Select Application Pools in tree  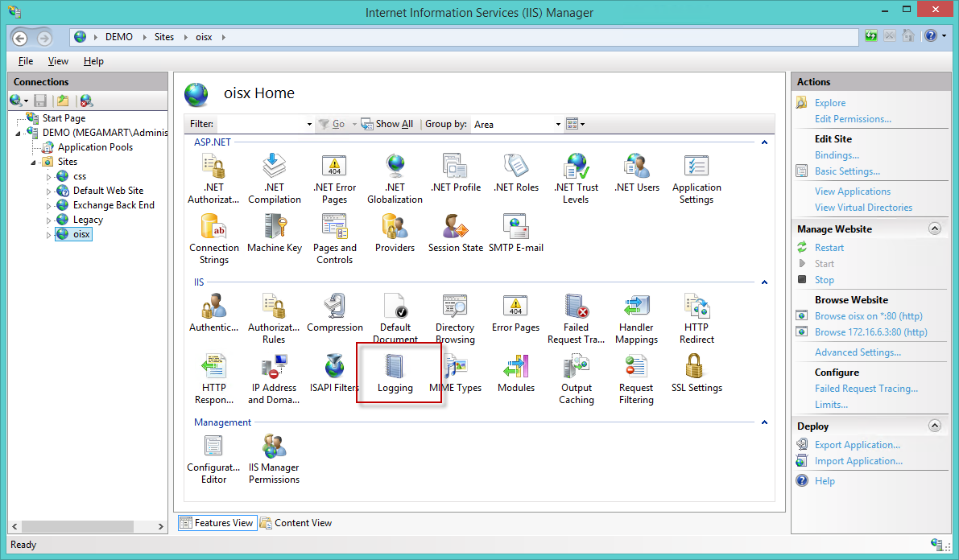95,147
